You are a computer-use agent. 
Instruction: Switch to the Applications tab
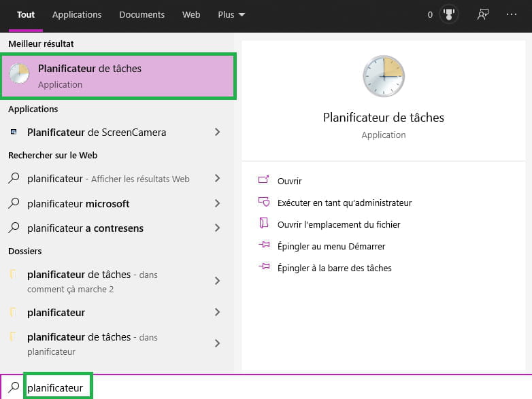[x=77, y=15]
